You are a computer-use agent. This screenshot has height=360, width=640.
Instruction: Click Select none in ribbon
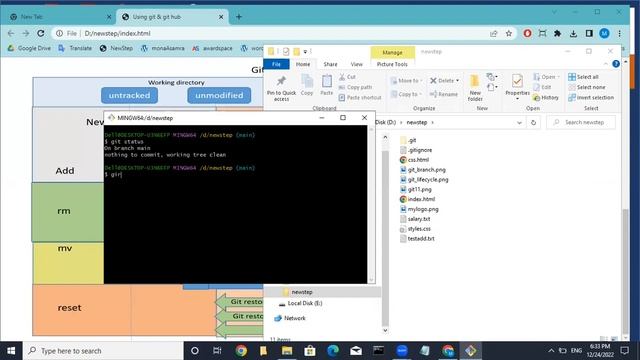pyautogui.click(x=587, y=87)
